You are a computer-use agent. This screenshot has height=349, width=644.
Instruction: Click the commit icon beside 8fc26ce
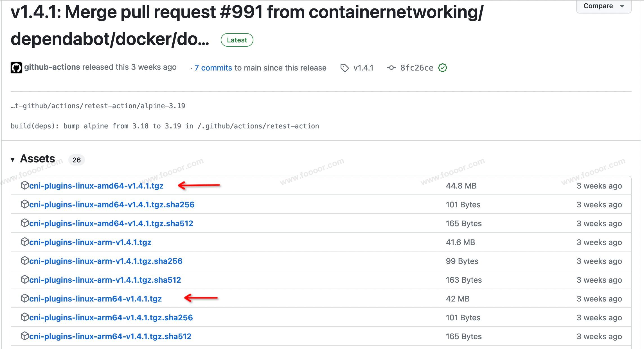click(391, 68)
